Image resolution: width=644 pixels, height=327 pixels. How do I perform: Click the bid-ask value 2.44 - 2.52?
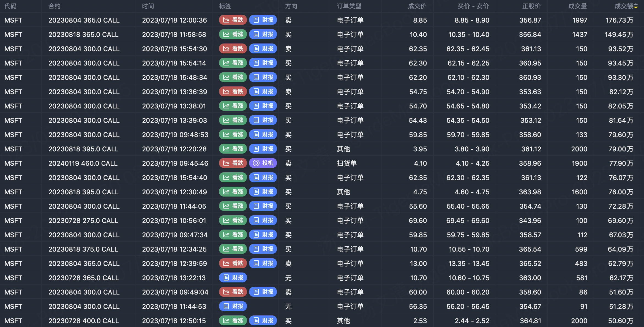(472, 321)
